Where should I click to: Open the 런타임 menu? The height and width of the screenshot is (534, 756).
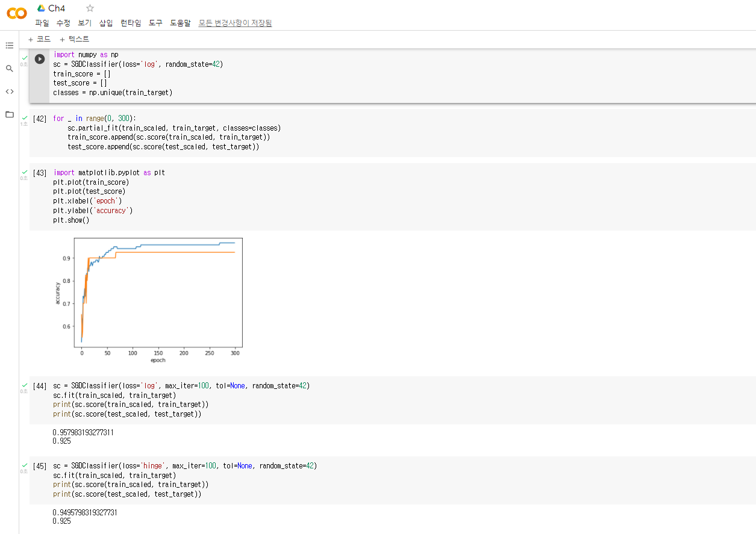131,23
